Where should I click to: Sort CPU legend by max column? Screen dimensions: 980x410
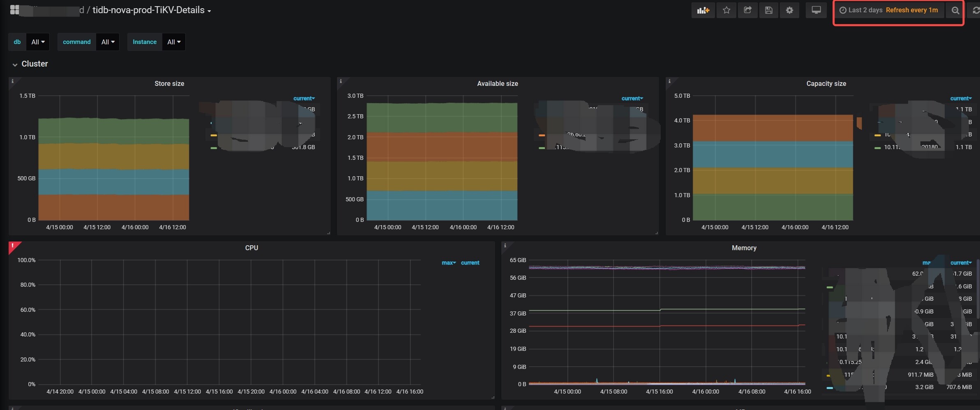448,263
